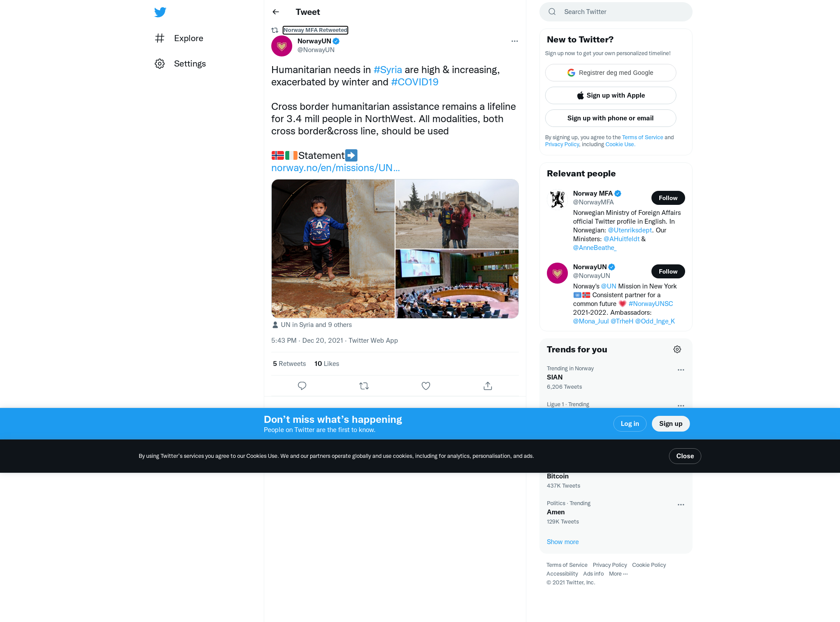Click the reply speech bubble icon
This screenshot has height=622, width=840.
[x=302, y=386]
